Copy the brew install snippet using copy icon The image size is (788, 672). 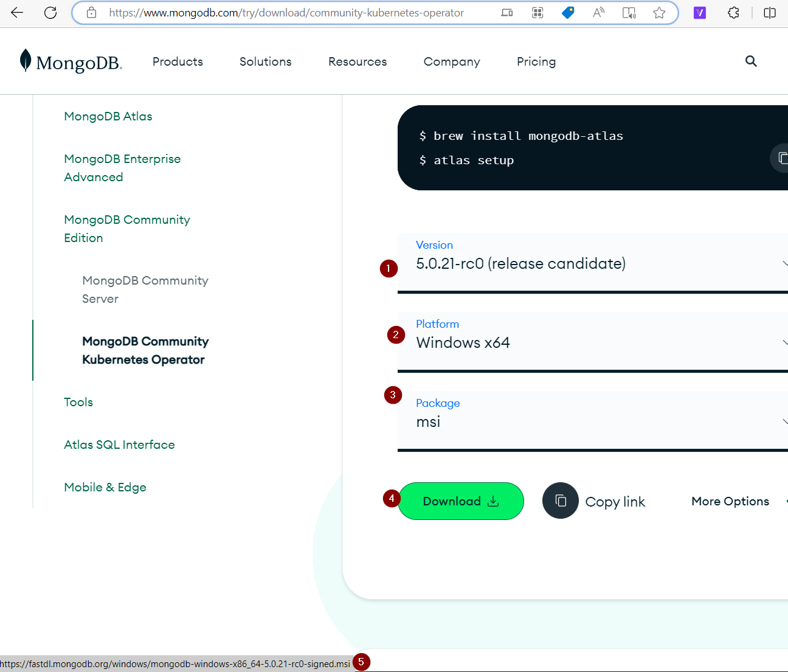(783, 158)
